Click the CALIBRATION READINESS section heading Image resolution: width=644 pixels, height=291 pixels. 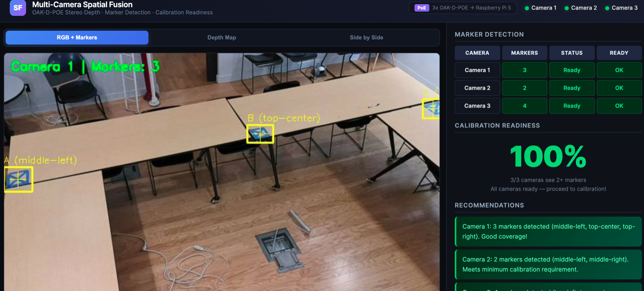(497, 126)
